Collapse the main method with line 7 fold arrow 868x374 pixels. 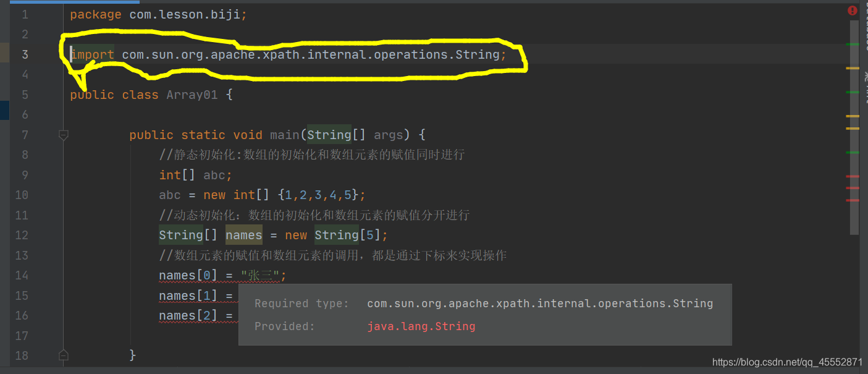pyautogui.click(x=63, y=134)
